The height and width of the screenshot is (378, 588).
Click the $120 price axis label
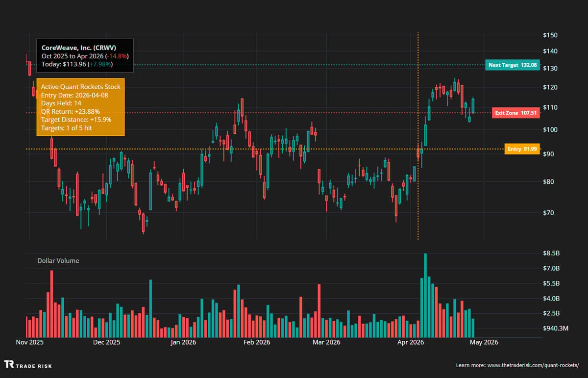coord(550,87)
